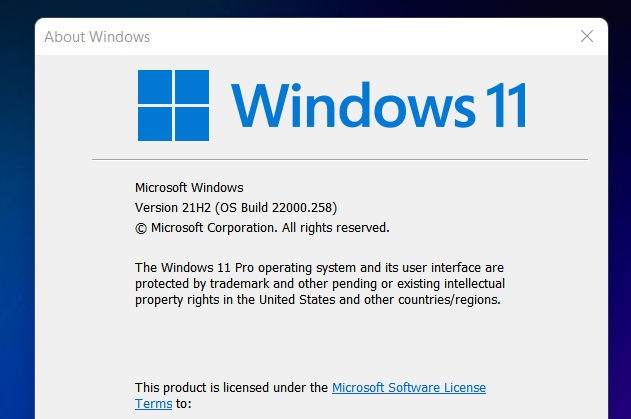Click the top-left pane of the Windows logo
This screenshot has height=419, width=631.
coord(155,87)
